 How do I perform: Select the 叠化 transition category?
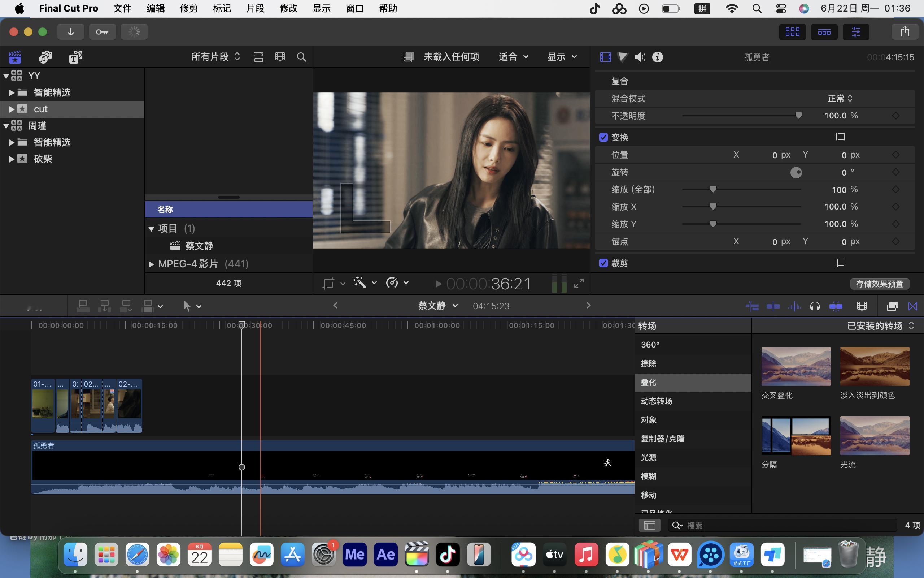click(693, 382)
